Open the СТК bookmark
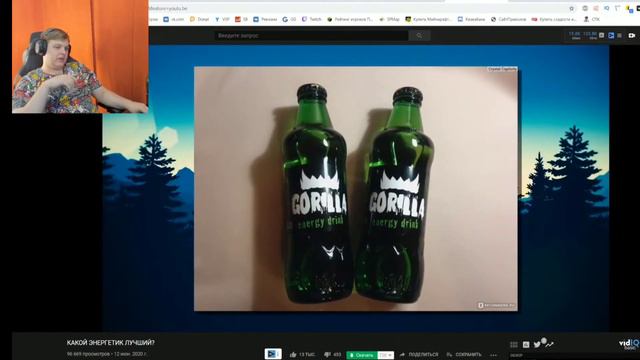The width and height of the screenshot is (640, 360). pos(592,19)
